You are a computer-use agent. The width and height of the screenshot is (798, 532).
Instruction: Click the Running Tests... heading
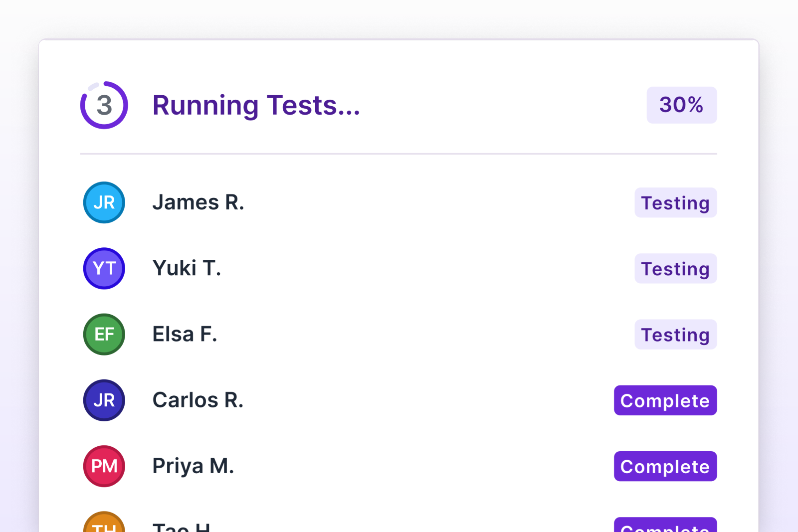(256, 105)
